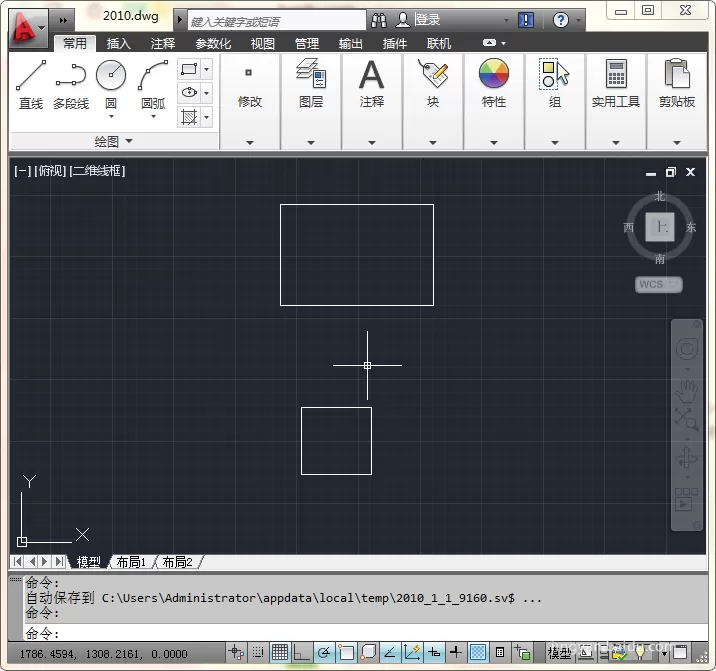Toggle Selection Cycling in status bar
The width and height of the screenshot is (716, 671).
click(521, 652)
